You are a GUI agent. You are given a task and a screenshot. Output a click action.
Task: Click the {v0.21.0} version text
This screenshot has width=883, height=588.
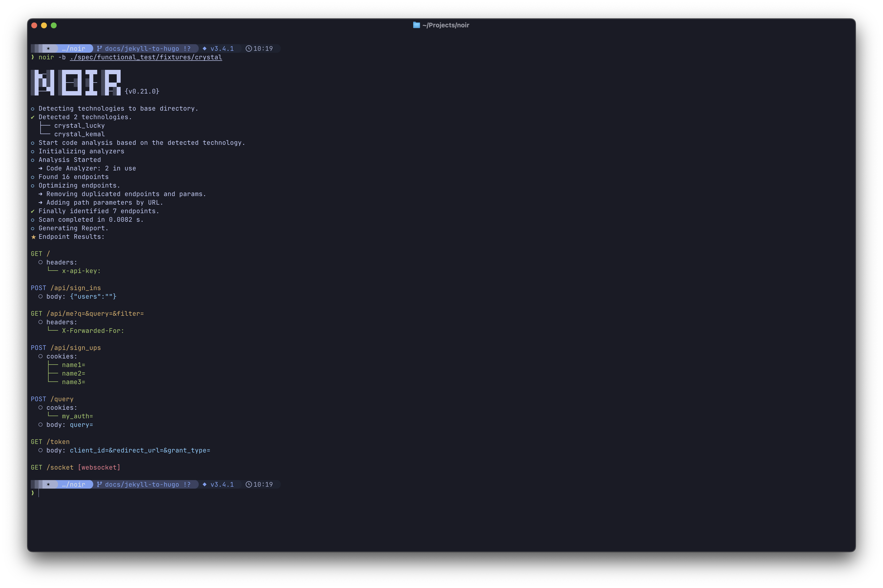[x=142, y=91]
